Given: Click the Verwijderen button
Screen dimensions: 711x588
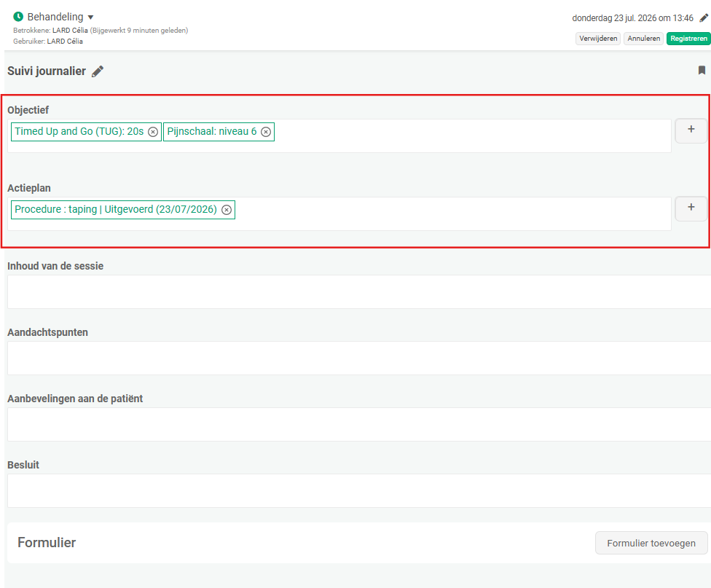Looking at the screenshot, I should [598, 39].
